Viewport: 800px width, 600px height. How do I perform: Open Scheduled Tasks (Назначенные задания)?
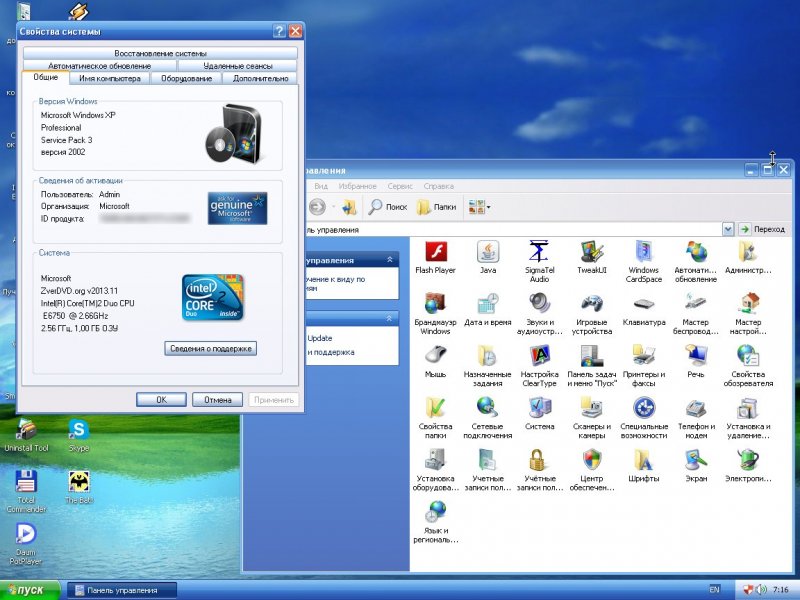488,365
